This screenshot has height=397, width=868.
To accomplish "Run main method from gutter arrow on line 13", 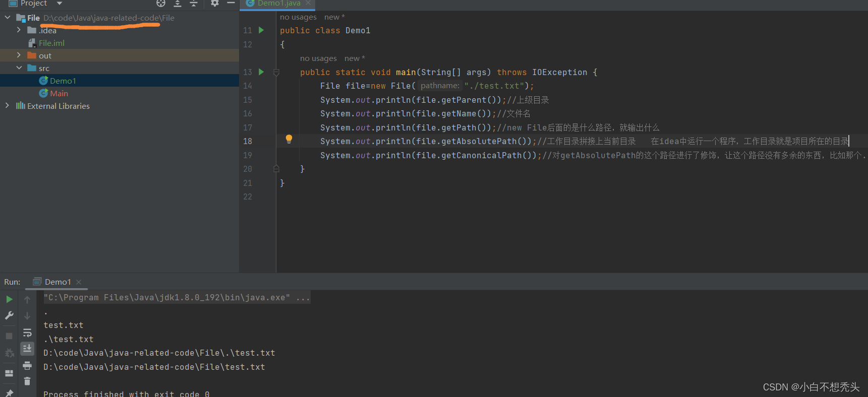I will click(x=261, y=72).
